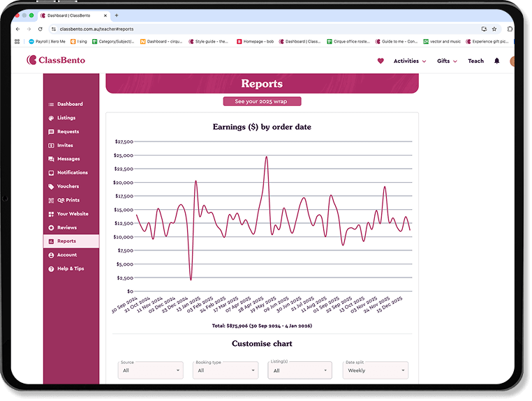This screenshot has width=532, height=401.
Task: Click the browser forward arrow
Action: click(x=29, y=29)
